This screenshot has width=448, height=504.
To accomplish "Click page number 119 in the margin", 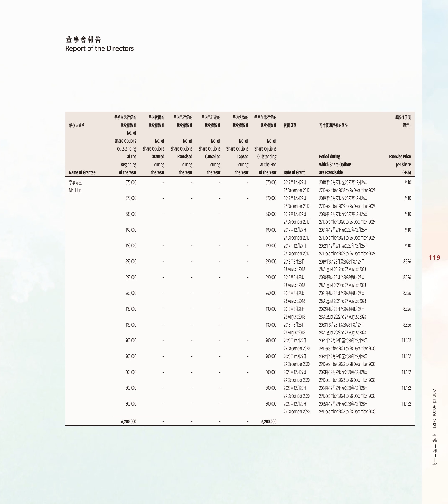I will tap(434, 258).
